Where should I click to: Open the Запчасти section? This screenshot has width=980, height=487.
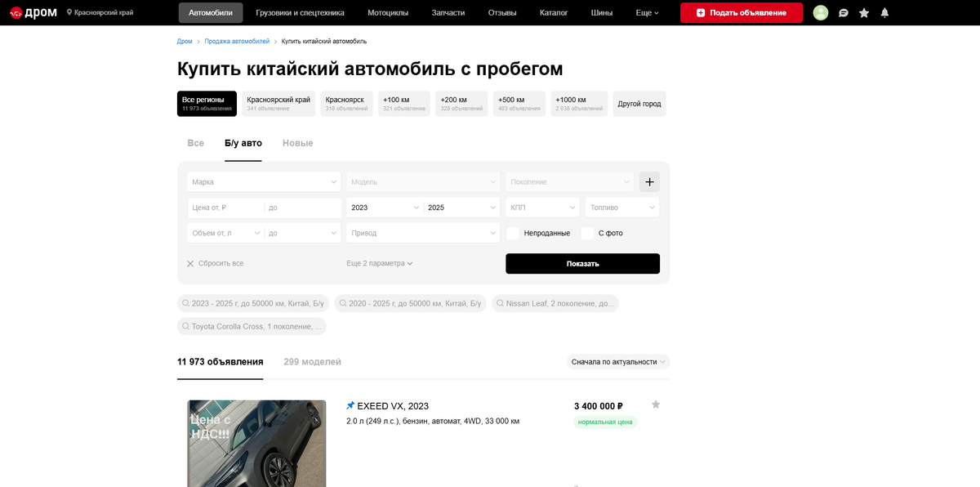point(448,12)
